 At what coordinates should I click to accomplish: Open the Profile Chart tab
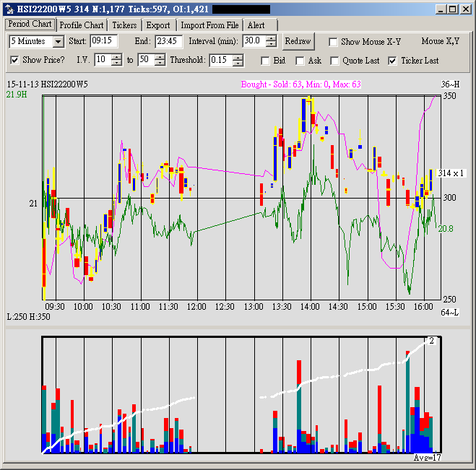click(82, 25)
